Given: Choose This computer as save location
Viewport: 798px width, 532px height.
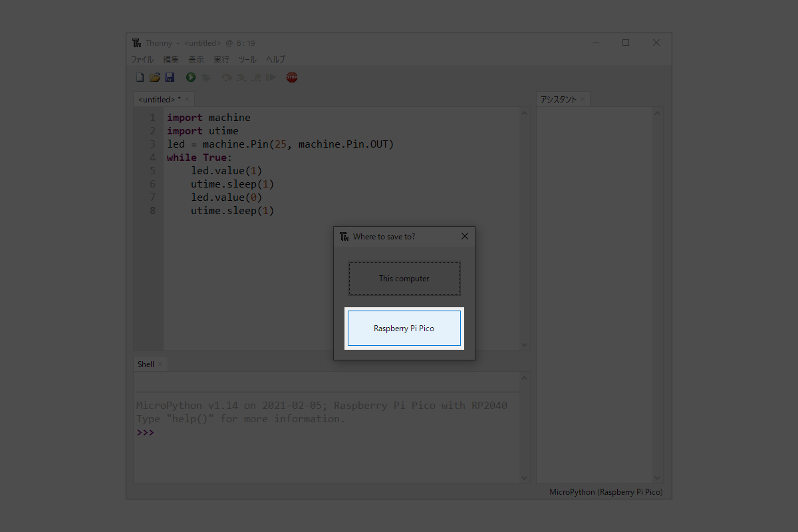Looking at the screenshot, I should [x=404, y=279].
